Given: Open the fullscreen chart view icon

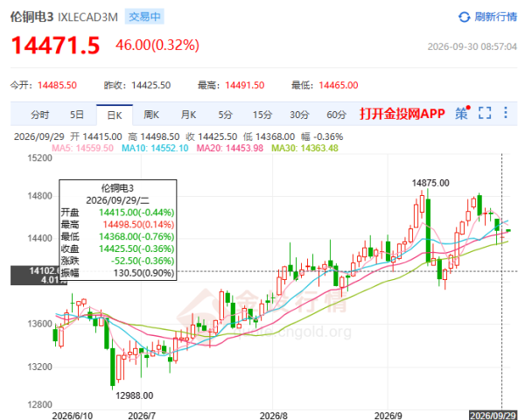Looking at the screenshot, I should pyautogui.click(x=485, y=113).
